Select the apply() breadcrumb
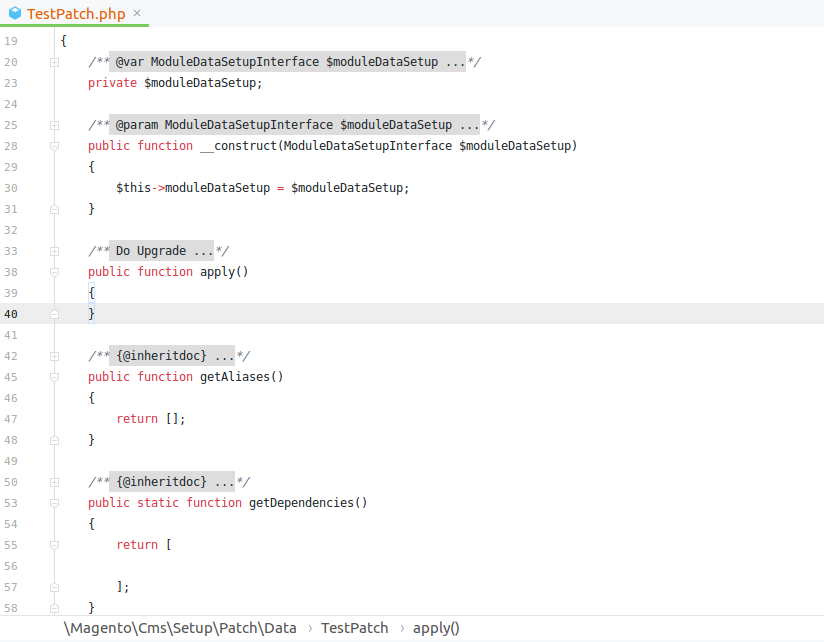This screenshot has height=642, width=824. click(x=436, y=628)
